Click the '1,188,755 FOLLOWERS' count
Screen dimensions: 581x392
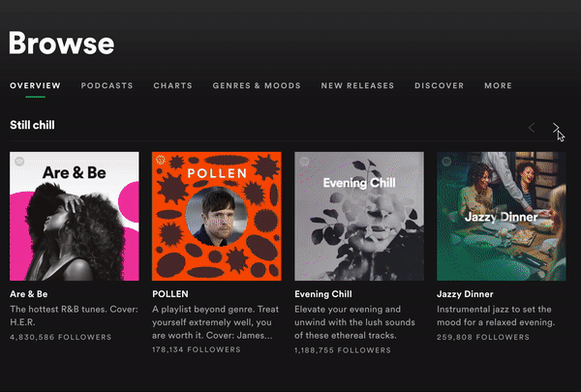click(x=343, y=350)
